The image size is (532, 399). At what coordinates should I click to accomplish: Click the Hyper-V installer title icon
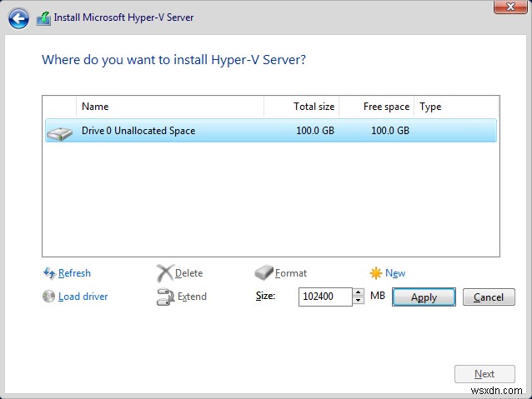(43, 17)
